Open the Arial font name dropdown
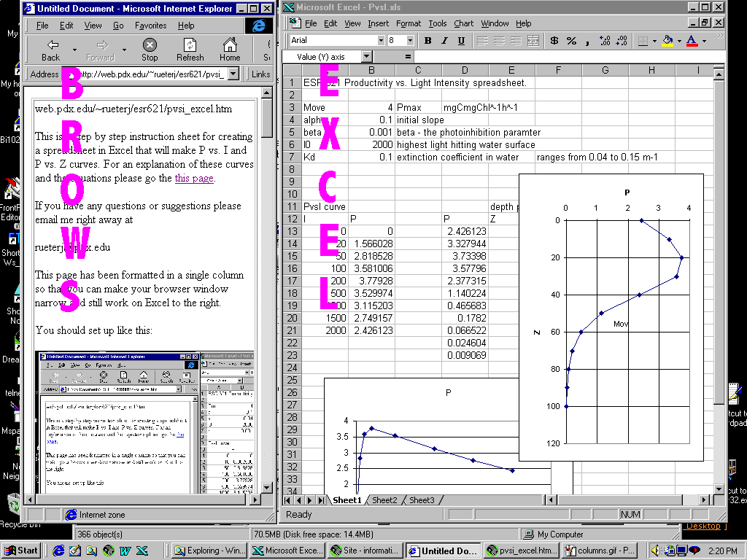The width and height of the screenshot is (747, 560). click(x=381, y=41)
